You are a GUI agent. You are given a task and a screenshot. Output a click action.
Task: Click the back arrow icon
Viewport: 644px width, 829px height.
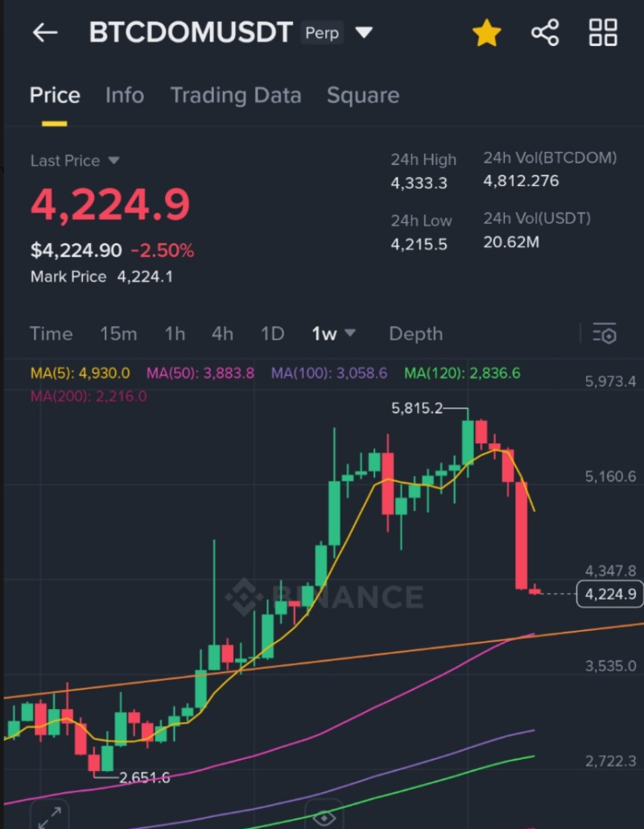click(44, 32)
